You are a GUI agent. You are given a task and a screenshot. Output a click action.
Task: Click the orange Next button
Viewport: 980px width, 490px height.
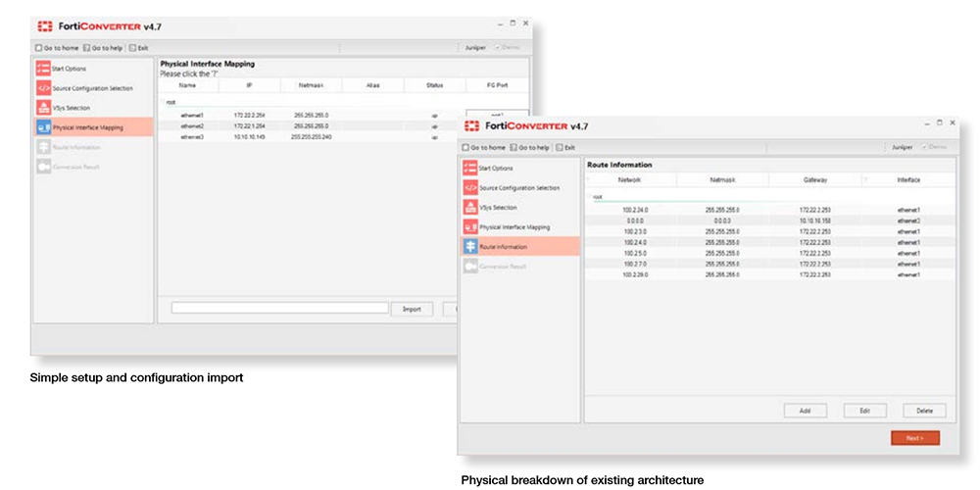[x=915, y=438]
